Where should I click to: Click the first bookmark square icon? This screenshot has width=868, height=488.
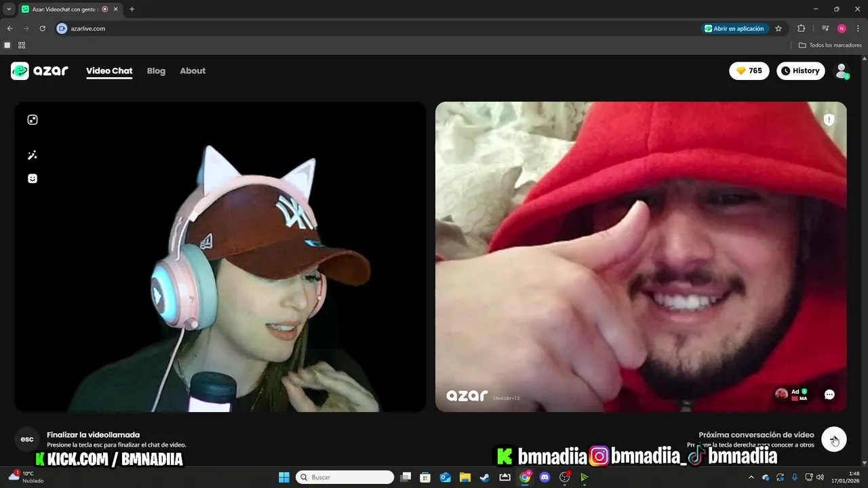click(x=7, y=45)
